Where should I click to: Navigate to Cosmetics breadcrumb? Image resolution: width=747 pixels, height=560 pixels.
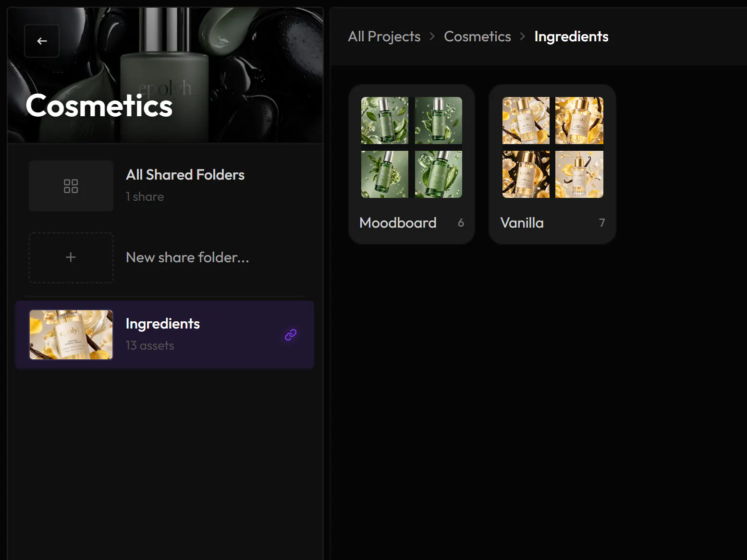[477, 37]
